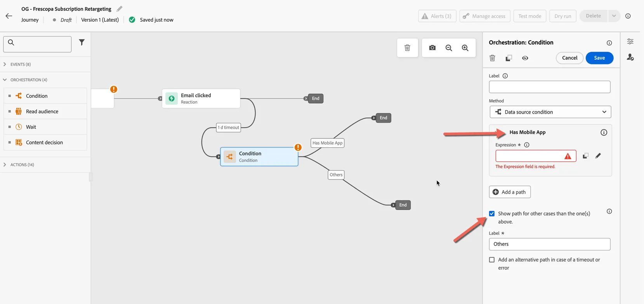The width and height of the screenshot is (644, 304).
Task: Zoom out of the journey canvas
Action: tap(449, 48)
